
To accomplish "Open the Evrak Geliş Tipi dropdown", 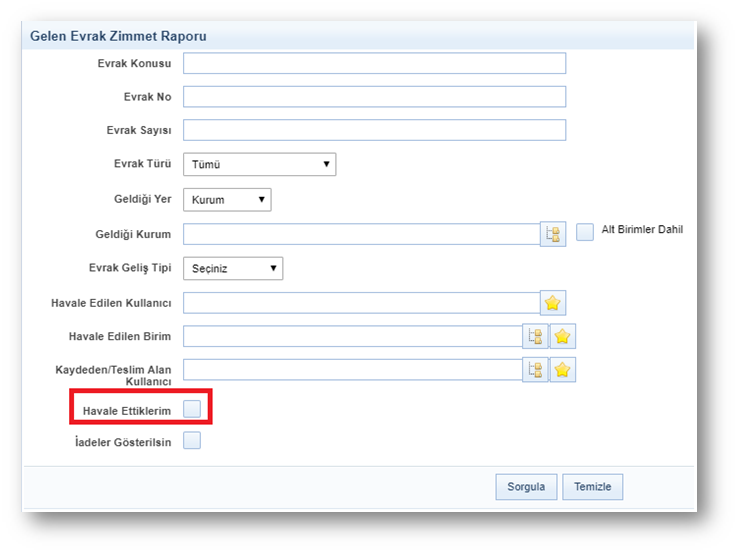I will click(233, 269).
